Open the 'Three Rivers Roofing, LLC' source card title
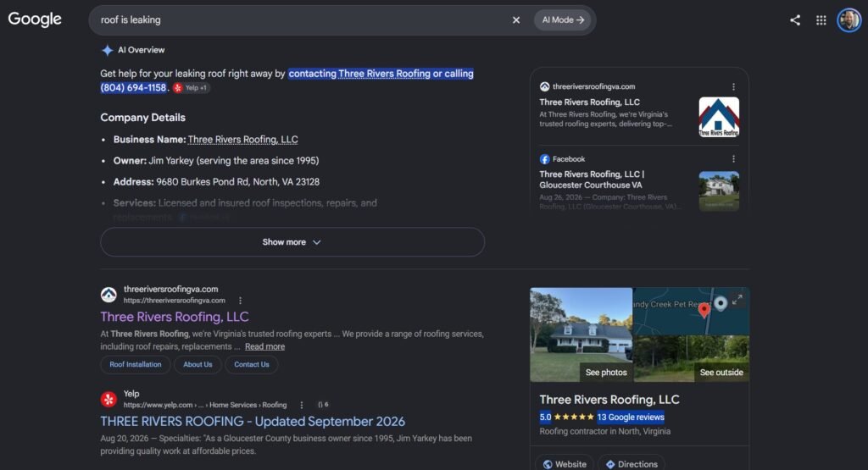 [x=590, y=102]
